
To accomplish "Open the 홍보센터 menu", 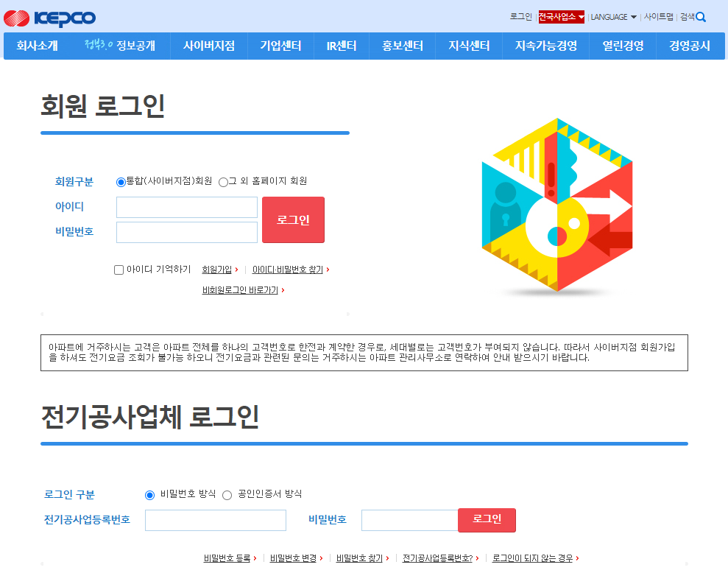I will pos(402,44).
